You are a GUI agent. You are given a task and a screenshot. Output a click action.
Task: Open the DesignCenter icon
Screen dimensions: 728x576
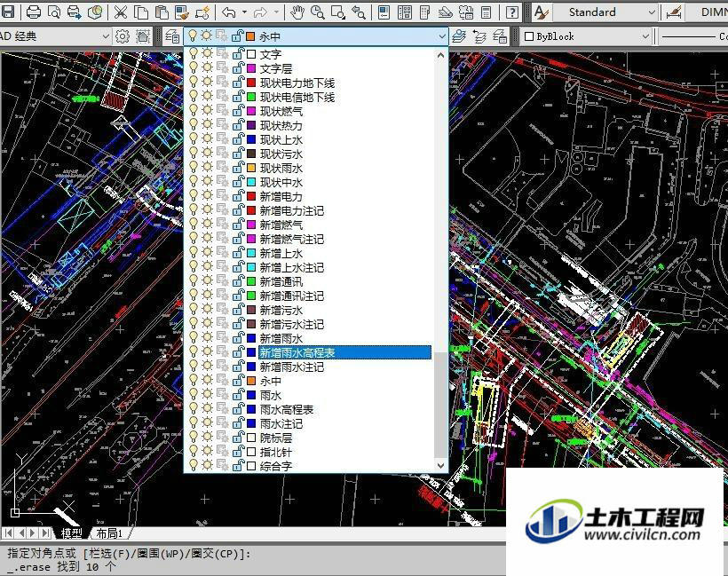point(404,12)
